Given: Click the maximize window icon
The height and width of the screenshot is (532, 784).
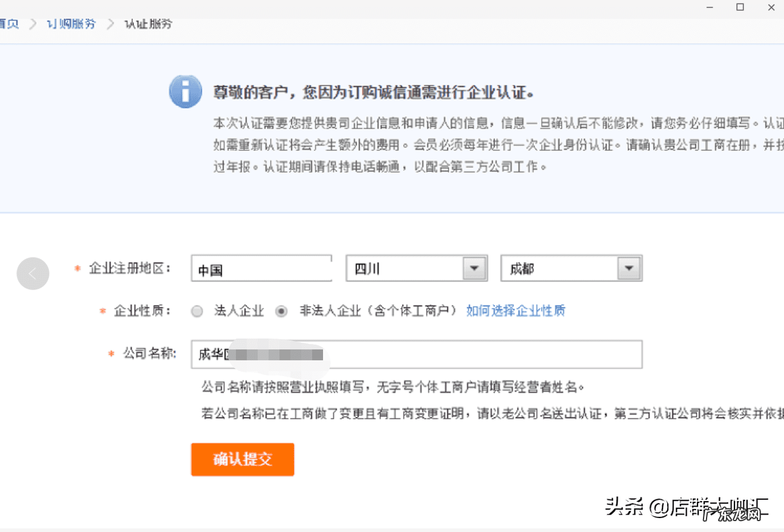Looking at the screenshot, I should click(740, 7).
